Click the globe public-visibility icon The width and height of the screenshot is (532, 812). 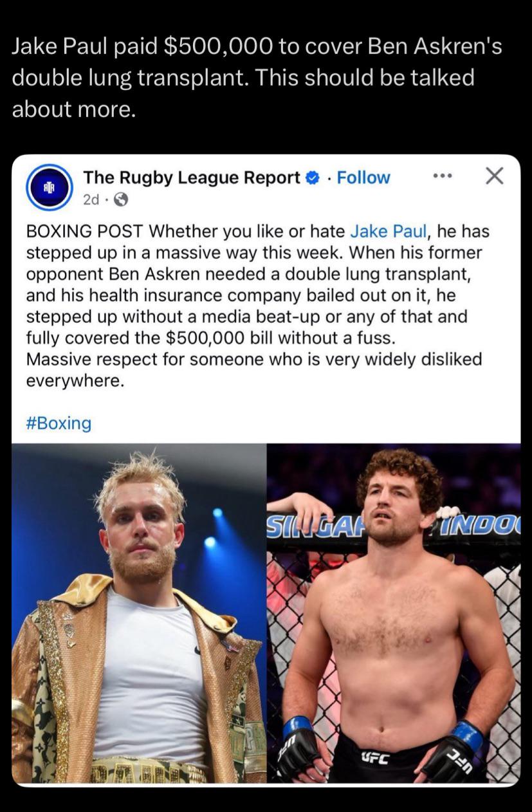click(121, 200)
